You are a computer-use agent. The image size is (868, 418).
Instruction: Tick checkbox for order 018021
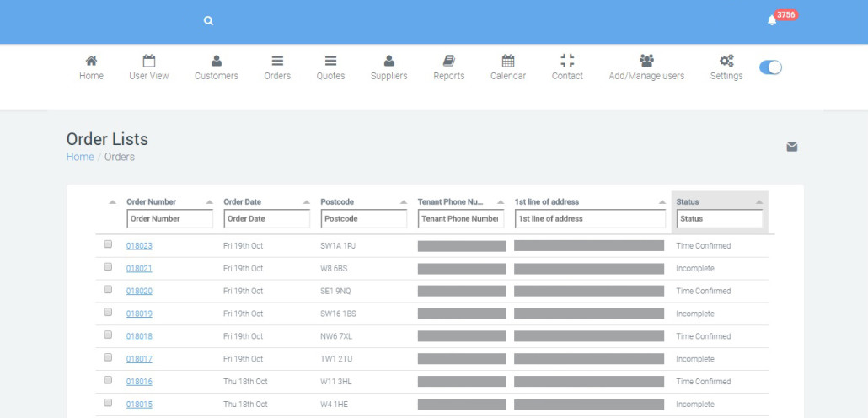pos(108,266)
